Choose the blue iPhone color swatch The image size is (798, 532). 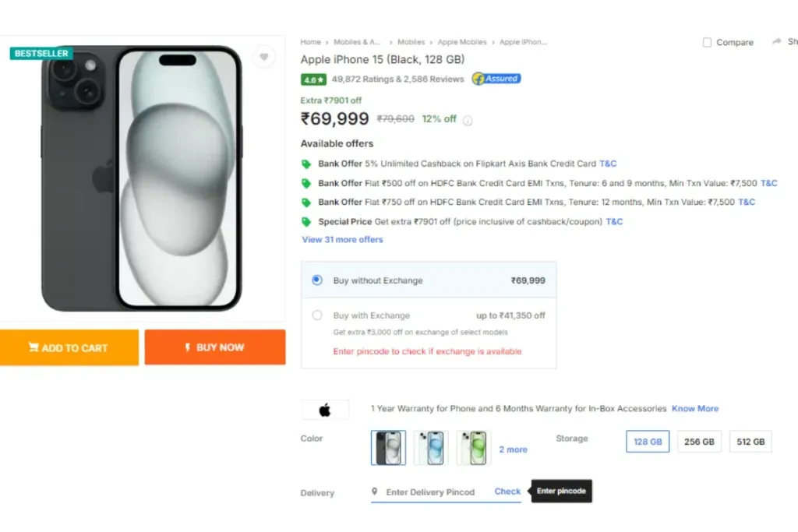pyautogui.click(x=431, y=448)
